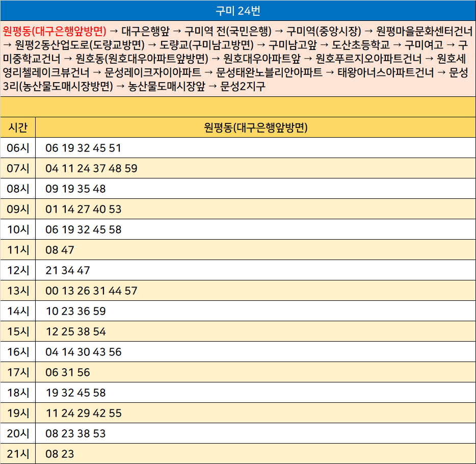This screenshot has height=464, width=476.
Task: Click the '시간' column header
Action: [18, 127]
